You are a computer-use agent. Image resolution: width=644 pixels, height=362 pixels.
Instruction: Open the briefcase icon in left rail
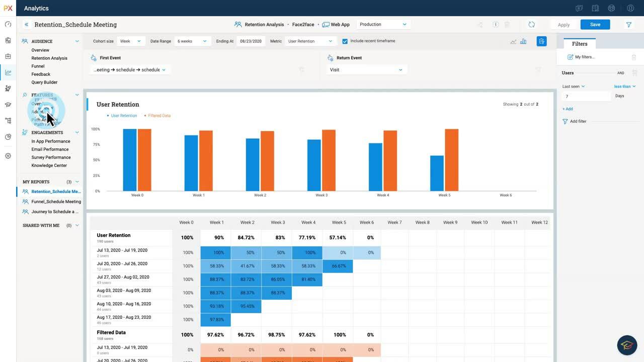(8, 56)
